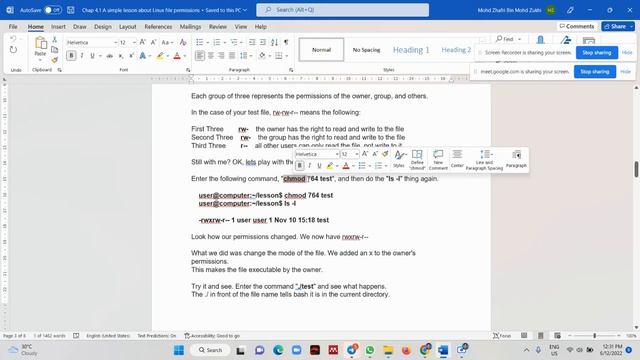Open the File menu tab
The height and width of the screenshot is (360, 640).
13,27
